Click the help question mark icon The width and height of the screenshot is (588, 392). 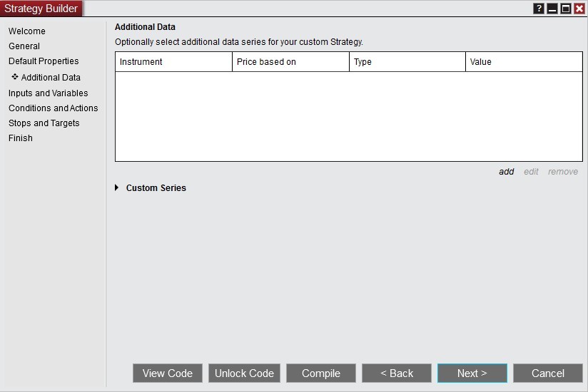(539, 9)
